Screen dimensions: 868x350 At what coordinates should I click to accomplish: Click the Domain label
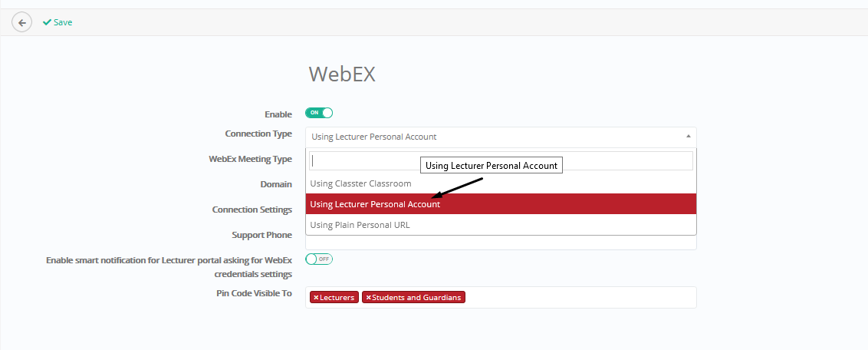point(276,184)
